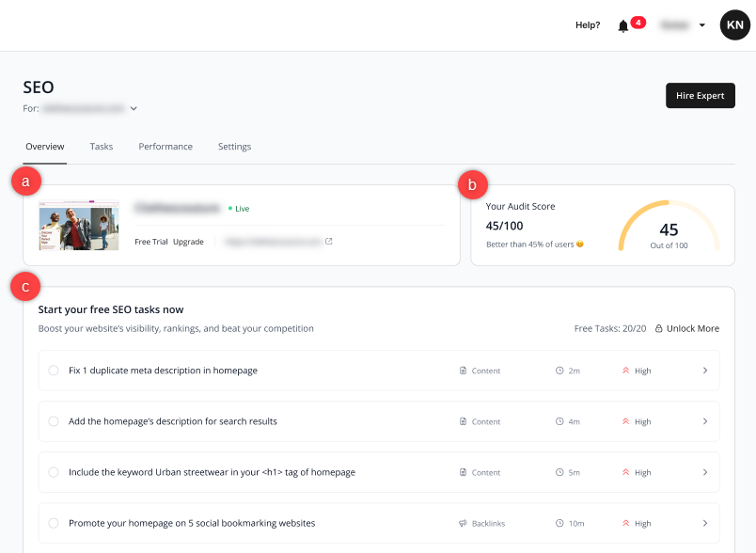Switch to the Overview tab

[45, 147]
